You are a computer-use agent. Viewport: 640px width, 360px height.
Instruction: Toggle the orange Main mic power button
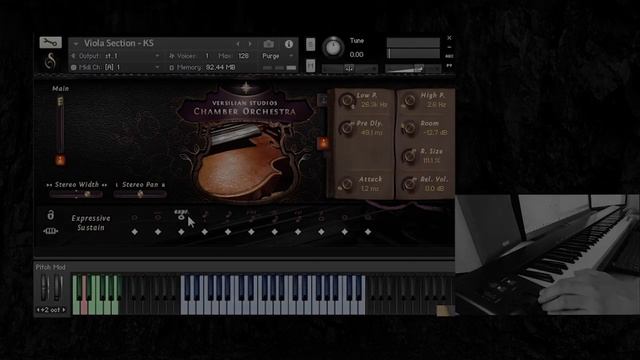[60, 160]
